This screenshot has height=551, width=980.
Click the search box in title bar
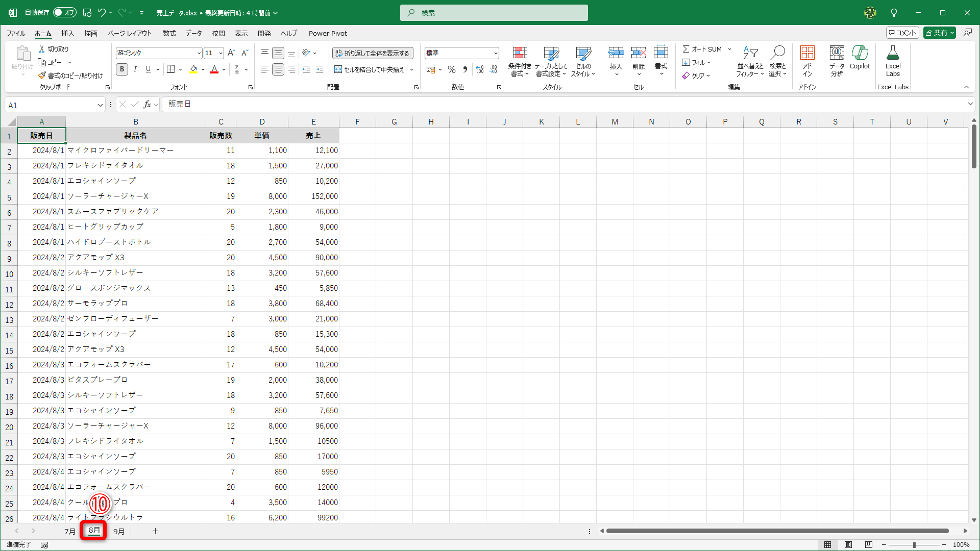[x=494, y=13]
